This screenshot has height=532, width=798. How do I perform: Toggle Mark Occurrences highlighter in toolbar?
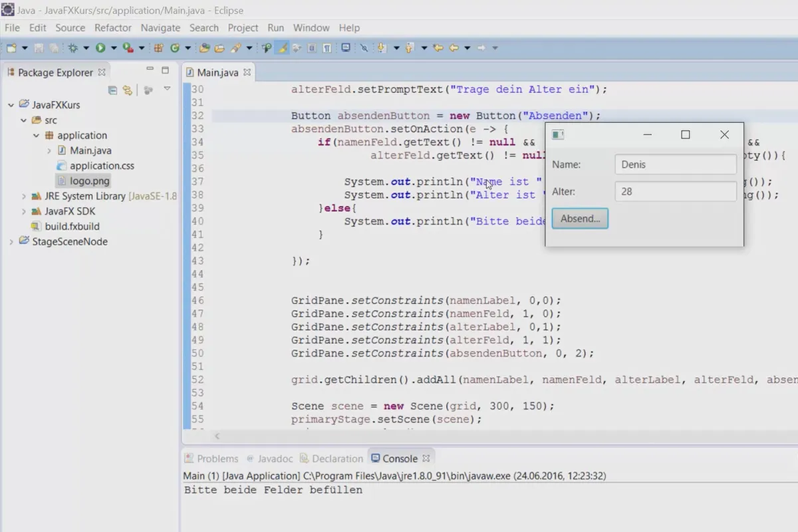[282, 48]
